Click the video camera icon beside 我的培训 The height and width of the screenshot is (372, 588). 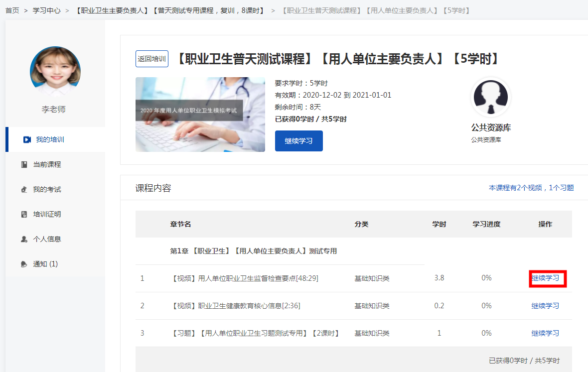tap(27, 139)
